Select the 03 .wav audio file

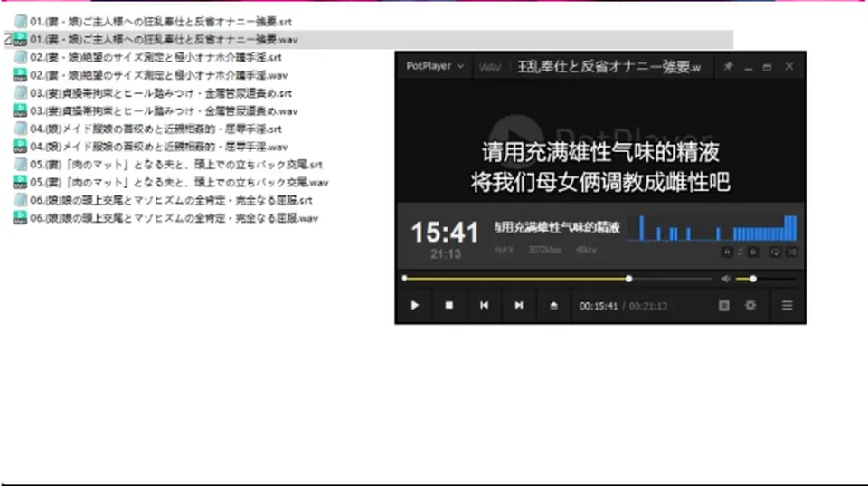point(164,110)
